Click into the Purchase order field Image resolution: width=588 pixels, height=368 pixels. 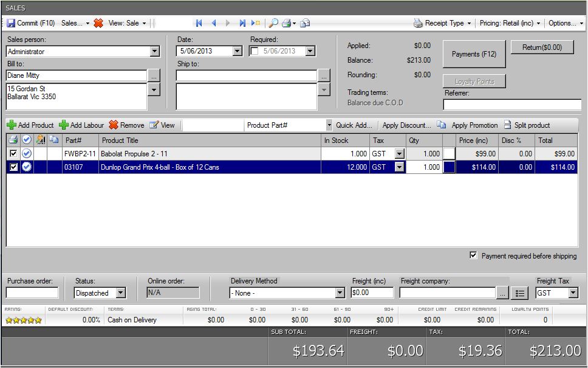coord(32,293)
